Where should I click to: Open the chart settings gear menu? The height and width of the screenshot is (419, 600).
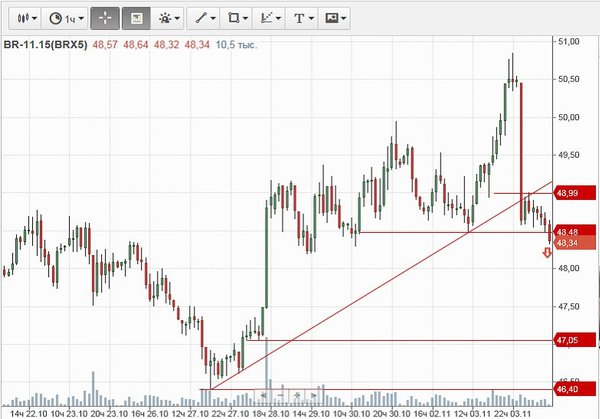(x=168, y=18)
